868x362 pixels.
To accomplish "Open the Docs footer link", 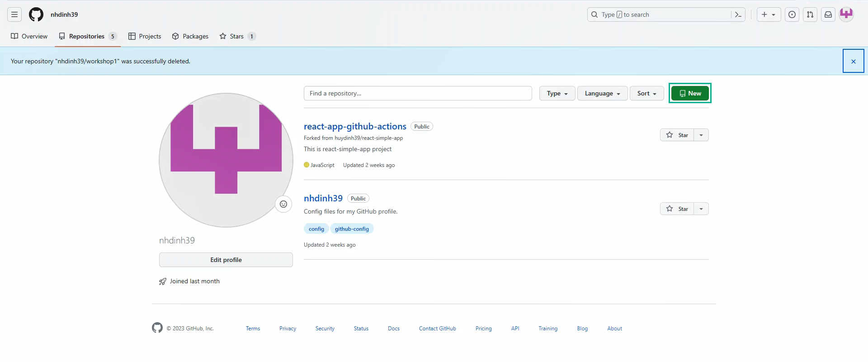I will pos(394,329).
